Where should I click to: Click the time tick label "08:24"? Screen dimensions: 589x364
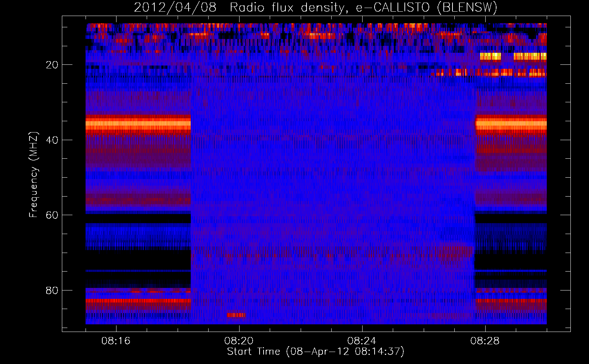point(362,341)
